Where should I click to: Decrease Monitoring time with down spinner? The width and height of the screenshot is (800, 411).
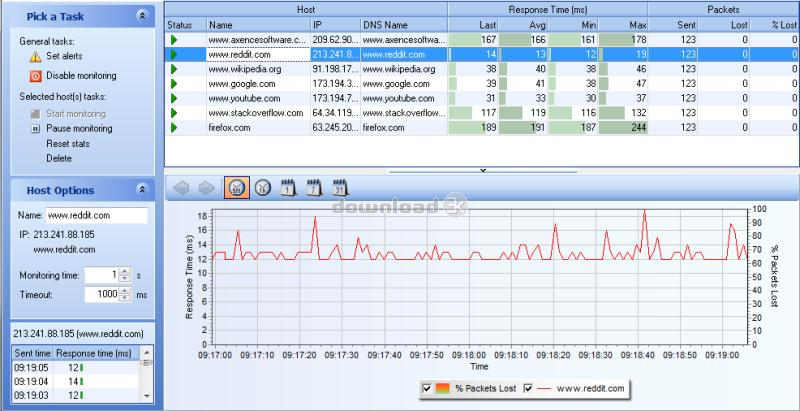coord(125,278)
